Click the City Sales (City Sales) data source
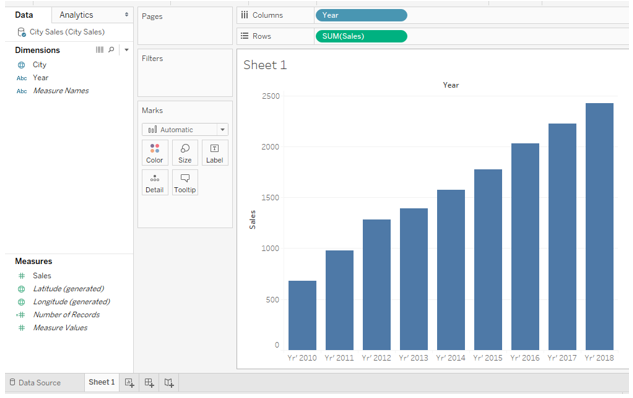 [67, 32]
